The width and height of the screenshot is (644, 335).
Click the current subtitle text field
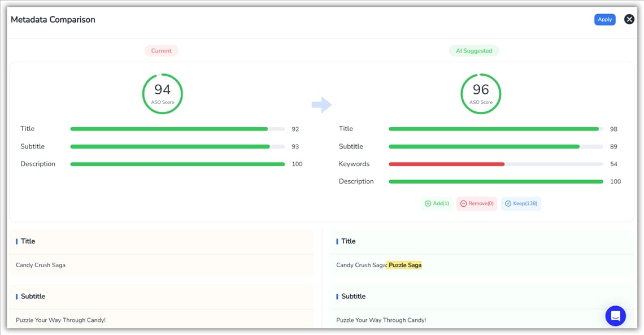click(x=60, y=320)
